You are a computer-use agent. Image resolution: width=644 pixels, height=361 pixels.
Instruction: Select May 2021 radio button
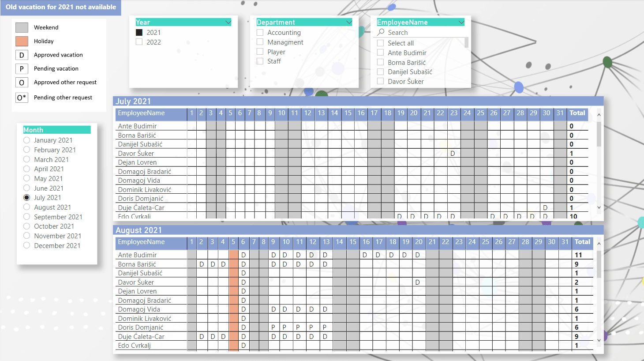[26, 178]
